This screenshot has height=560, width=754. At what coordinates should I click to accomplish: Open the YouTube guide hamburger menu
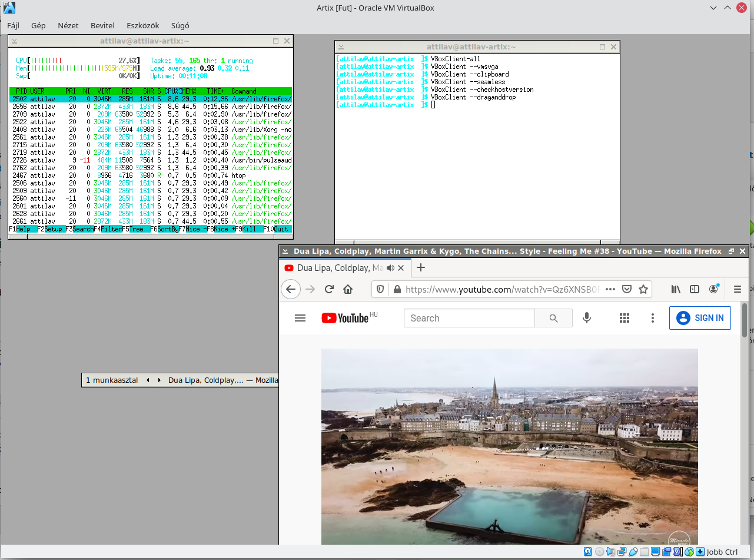click(300, 318)
